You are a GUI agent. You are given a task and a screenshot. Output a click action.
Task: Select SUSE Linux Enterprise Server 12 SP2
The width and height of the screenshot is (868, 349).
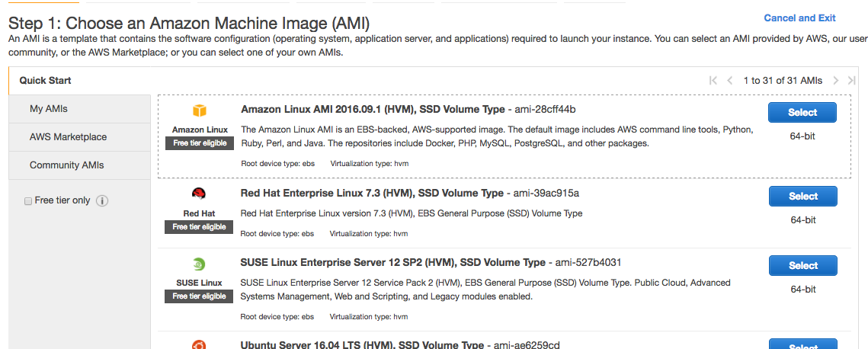point(802,265)
